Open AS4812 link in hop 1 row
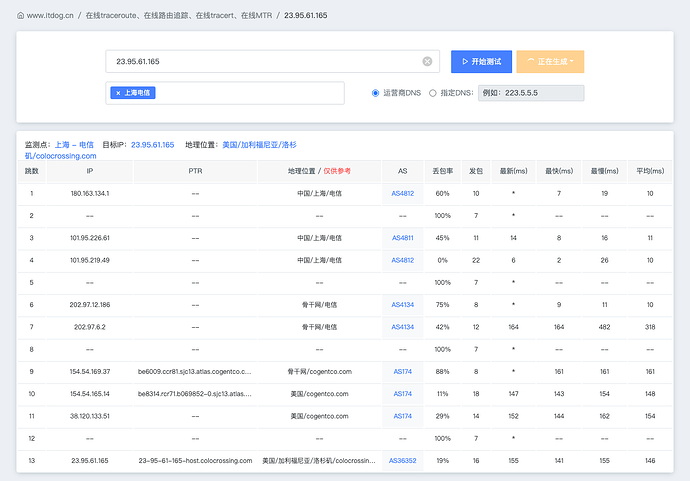Image resolution: width=690 pixels, height=481 pixels. point(403,193)
